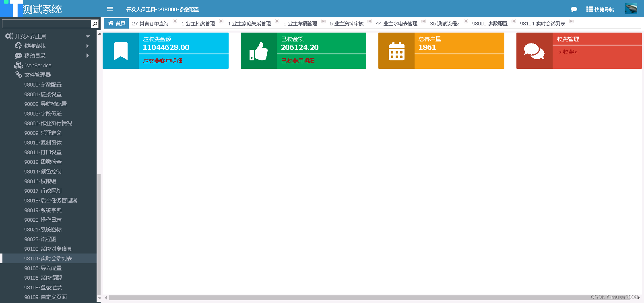Open 98006-作业执行情况 item

[x=48, y=123]
